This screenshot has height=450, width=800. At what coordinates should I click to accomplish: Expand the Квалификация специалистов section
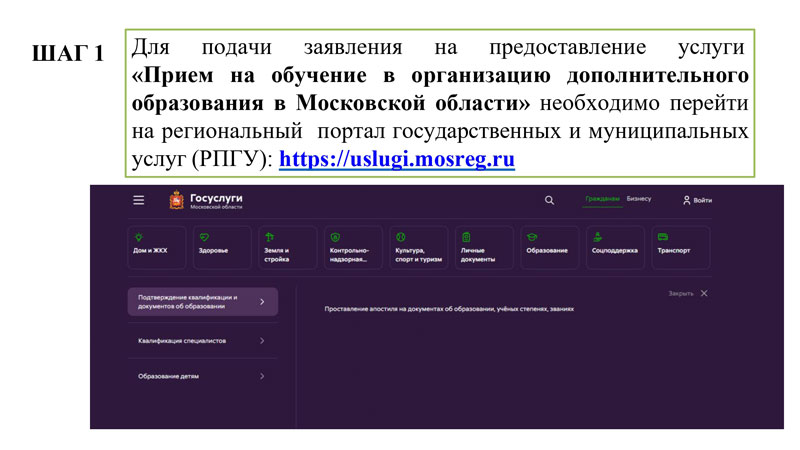click(202, 341)
